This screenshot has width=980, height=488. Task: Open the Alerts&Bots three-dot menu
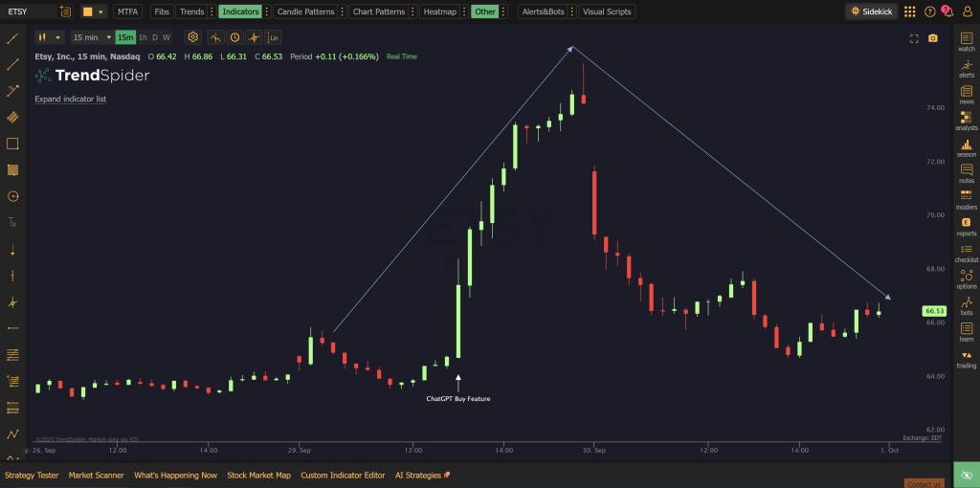pos(572,11)
